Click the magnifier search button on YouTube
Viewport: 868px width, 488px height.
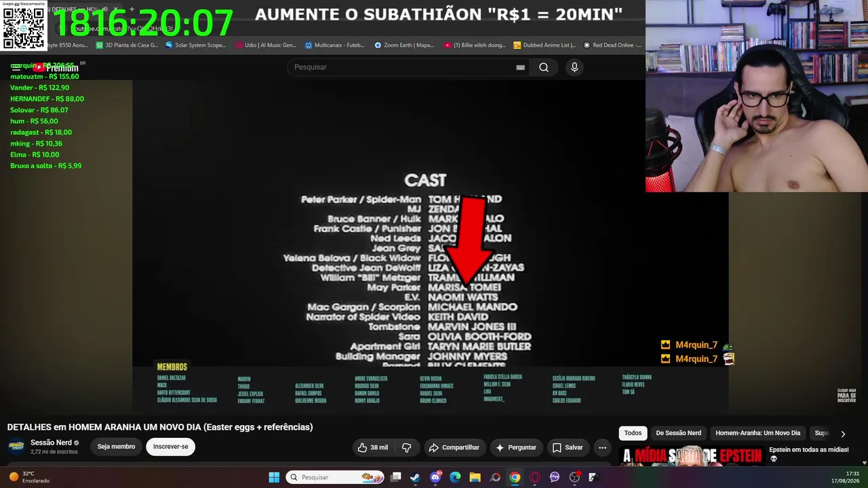click(x=544, y=67)
